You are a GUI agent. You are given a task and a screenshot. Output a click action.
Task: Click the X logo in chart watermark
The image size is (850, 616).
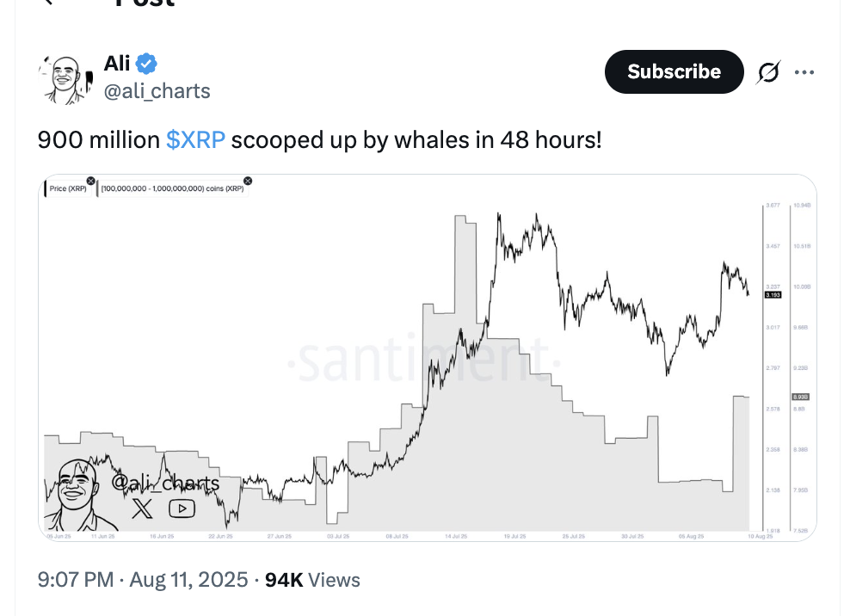click(x=143, y=508)
